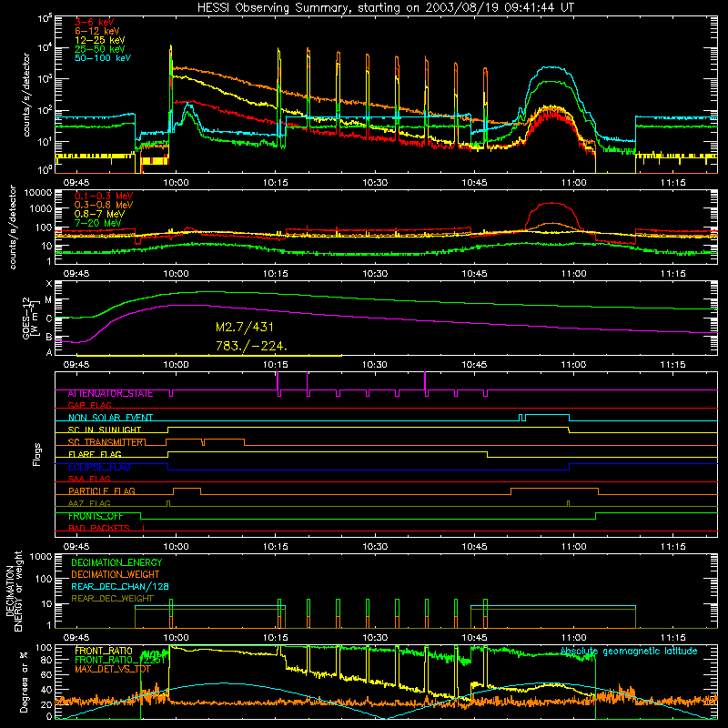Viewport: 728px width, 728px height.
Task: Click the ATTENUATOR_STATE flag label
Action: click(x=110, y=394)
